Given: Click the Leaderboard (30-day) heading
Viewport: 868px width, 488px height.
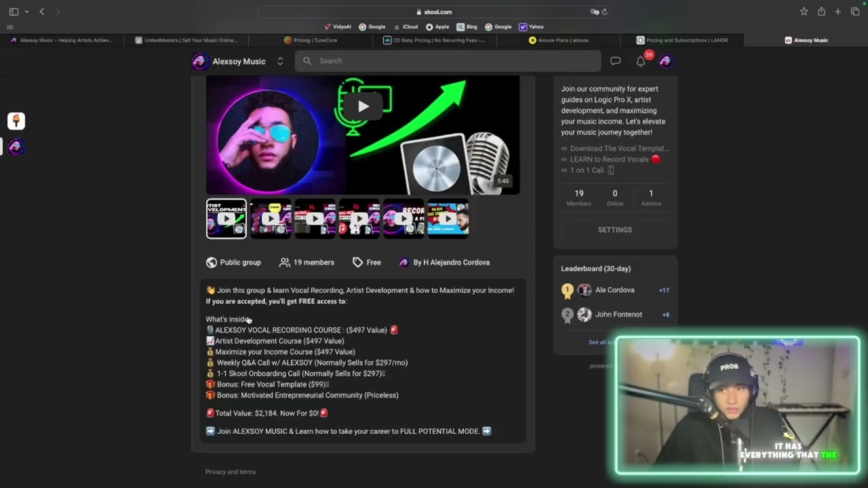Looking at the screenshot, I should (x=595, y=268).
